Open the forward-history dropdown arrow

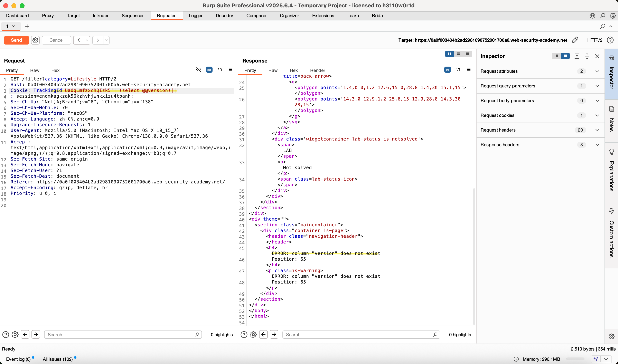point(106,40)
